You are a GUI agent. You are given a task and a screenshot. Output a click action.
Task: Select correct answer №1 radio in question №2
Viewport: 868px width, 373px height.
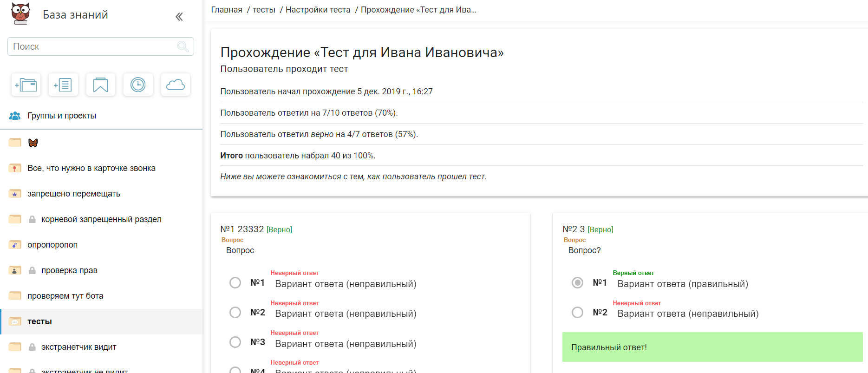pos(578,282)
